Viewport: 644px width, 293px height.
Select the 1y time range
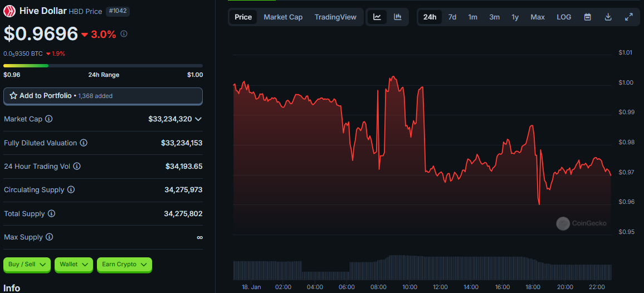515,17
